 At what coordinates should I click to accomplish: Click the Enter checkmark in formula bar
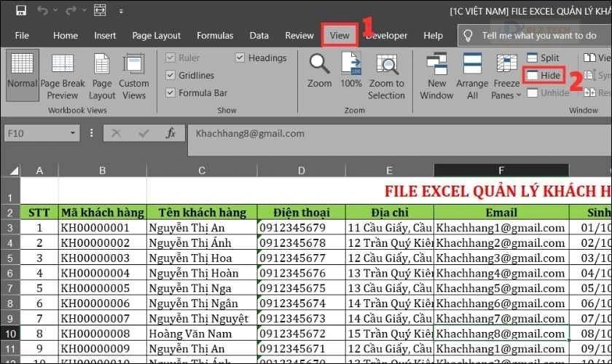(144, 133)
